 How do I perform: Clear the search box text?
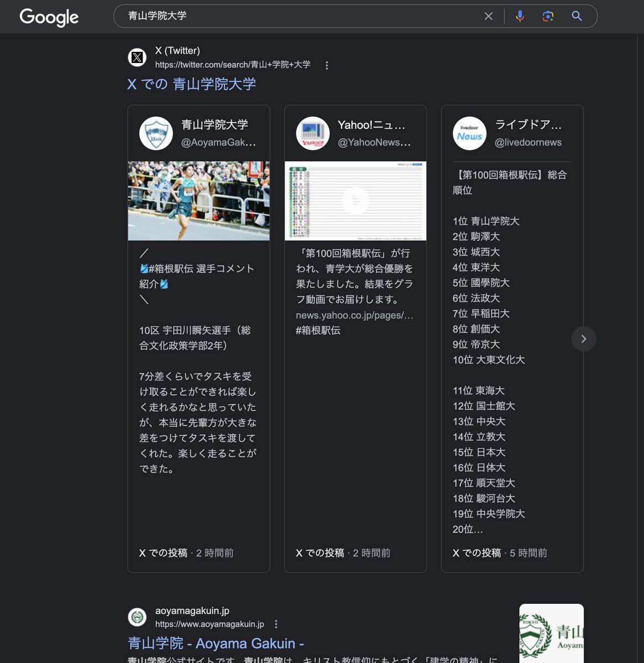pyautogui.click(x=488, y=17)
